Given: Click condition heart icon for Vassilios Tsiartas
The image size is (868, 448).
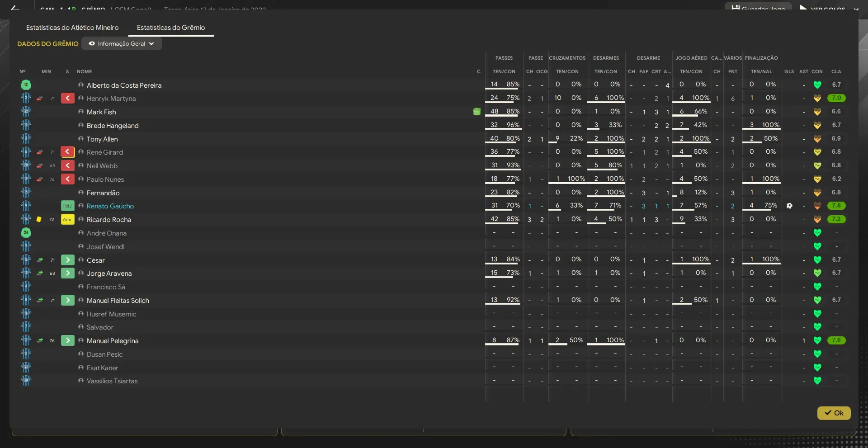Looking at the screenshot, I should [x=817, y=381].
